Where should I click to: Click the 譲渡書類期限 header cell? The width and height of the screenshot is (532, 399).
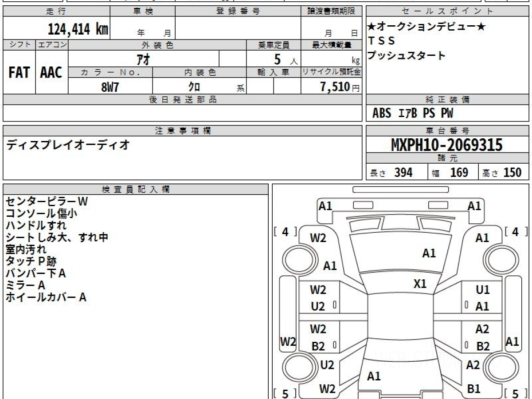[x=331, y=12]
